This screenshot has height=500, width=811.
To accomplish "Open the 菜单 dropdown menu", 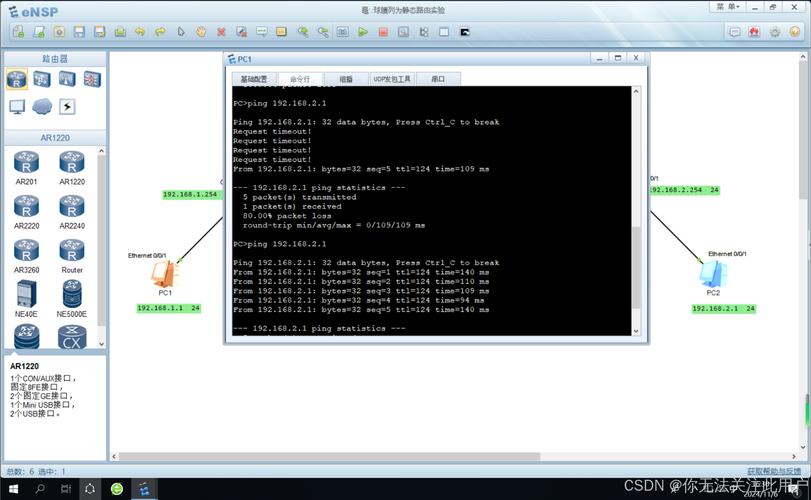I will (x=728, y=7).
